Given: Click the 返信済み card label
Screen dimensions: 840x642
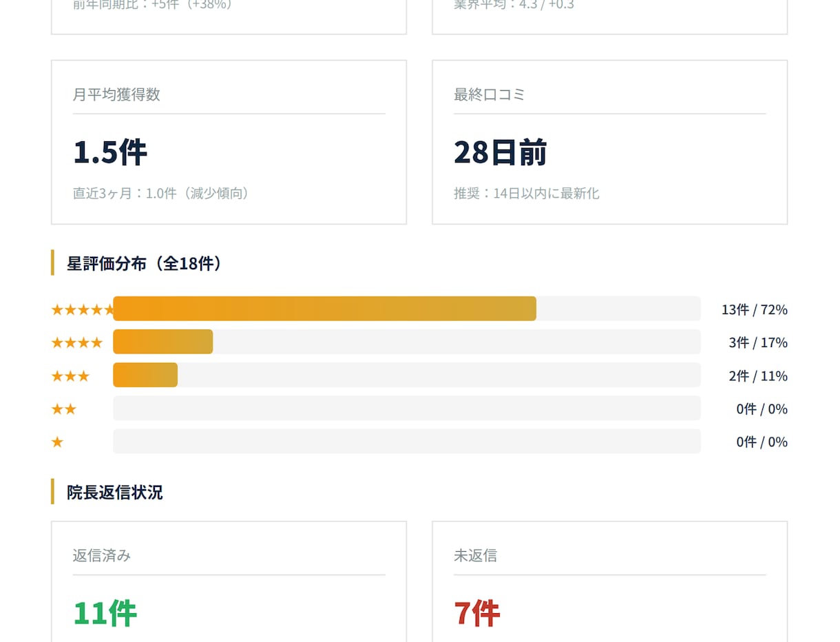Looking at the screenshot, I should click(102, 555).
